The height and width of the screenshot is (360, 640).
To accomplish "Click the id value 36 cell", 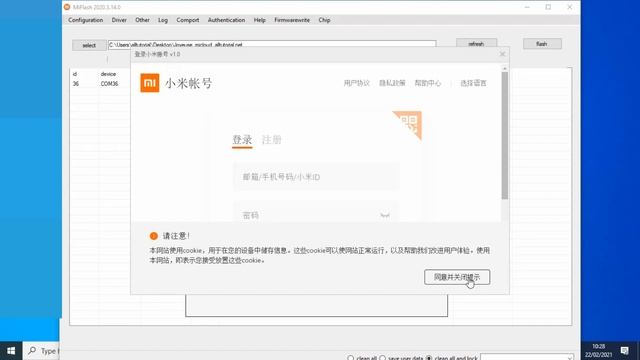I will pyautogui.click(x=76, y=84).
